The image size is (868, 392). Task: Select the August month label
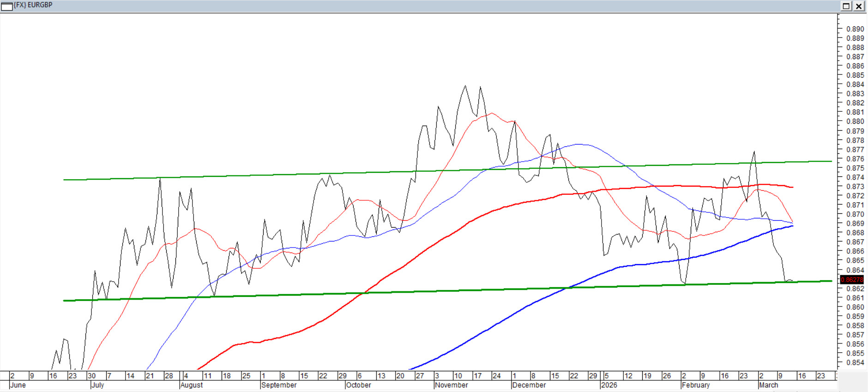192,385
